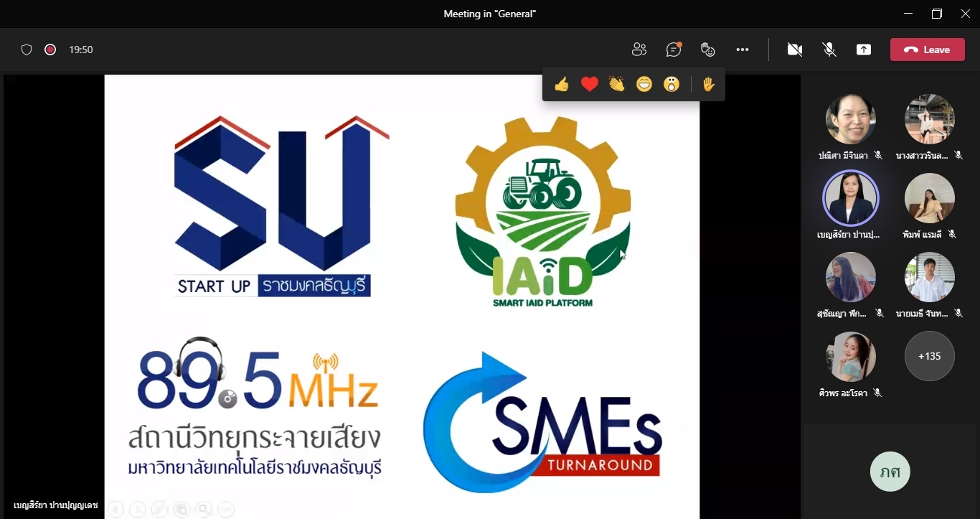
Task: Open the meeting chat conversation
Action: 674,50
